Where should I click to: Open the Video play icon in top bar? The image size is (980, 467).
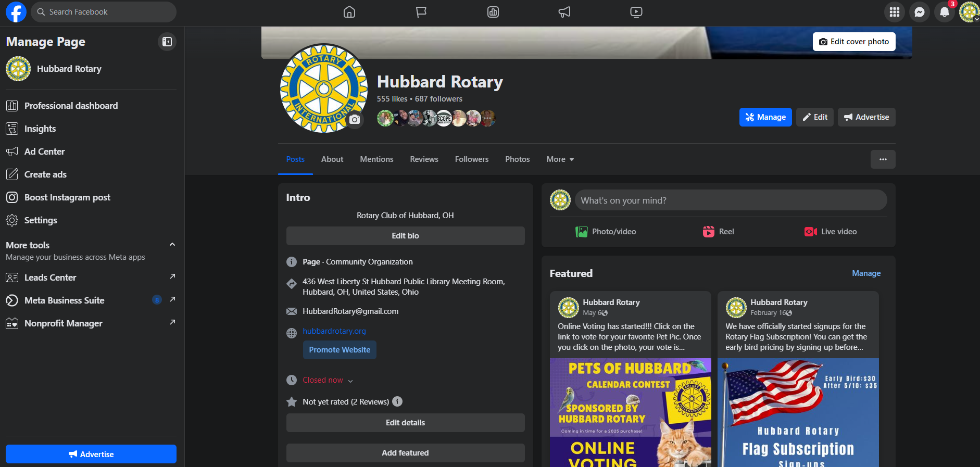pyautogui.click(x=636, y=12)
